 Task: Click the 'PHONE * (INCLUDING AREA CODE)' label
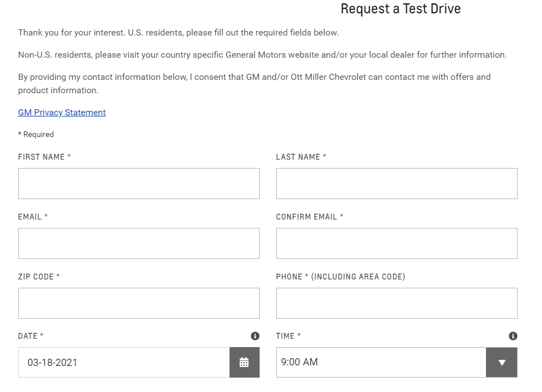(341, 277)
